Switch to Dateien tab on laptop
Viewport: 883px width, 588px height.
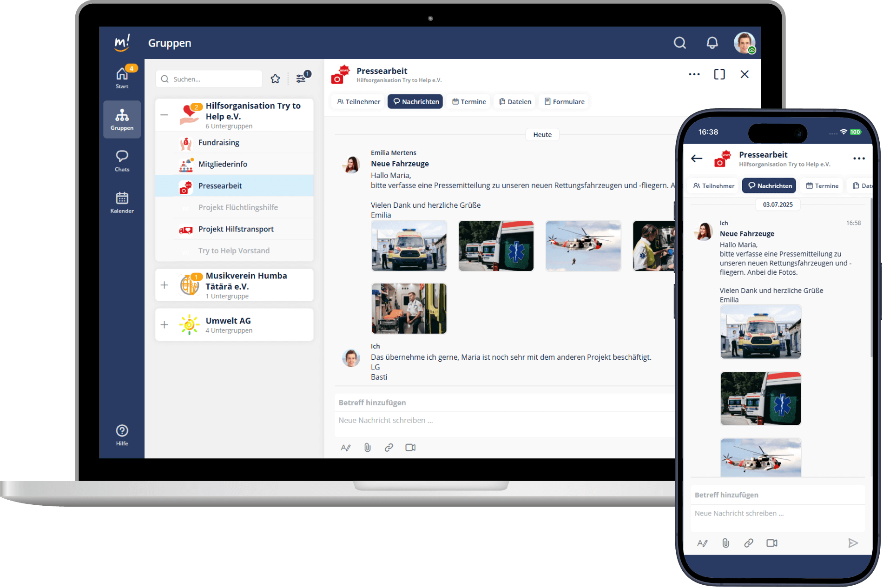click(514, 101)
